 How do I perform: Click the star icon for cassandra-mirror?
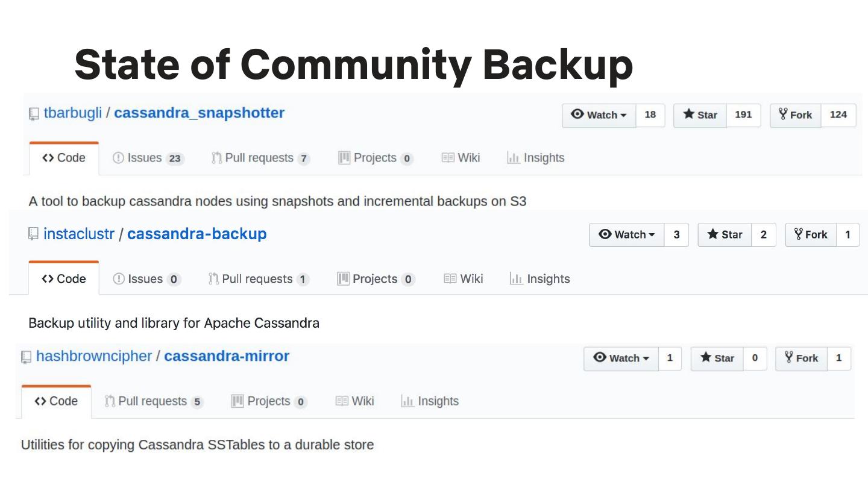pos(706,357)
